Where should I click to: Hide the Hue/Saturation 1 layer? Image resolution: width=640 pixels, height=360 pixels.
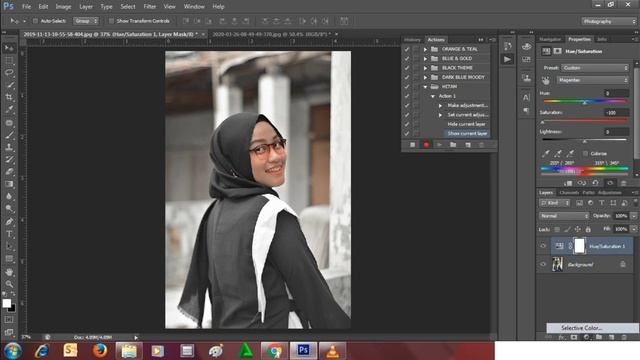(543, 246)
